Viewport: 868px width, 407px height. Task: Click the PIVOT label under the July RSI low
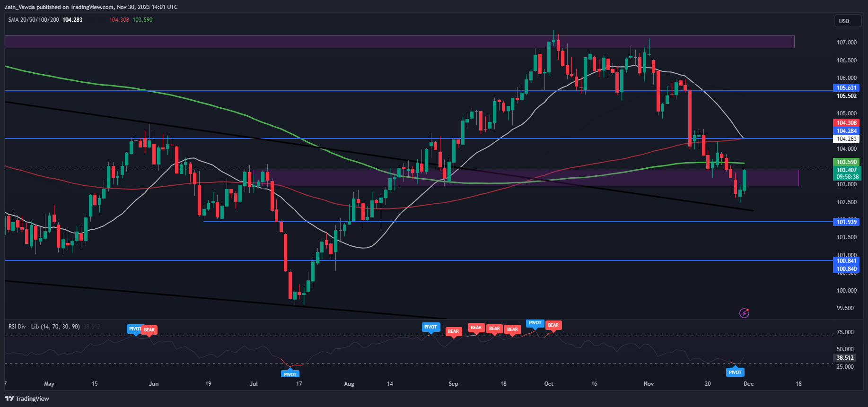tap(290, 374)
